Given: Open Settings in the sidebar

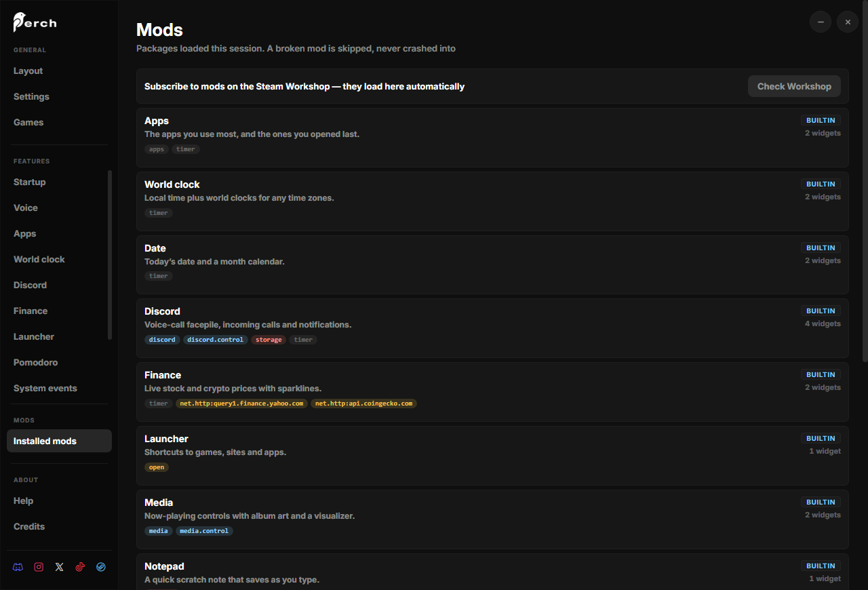Looking at the screenshot, I should (59, 96).
